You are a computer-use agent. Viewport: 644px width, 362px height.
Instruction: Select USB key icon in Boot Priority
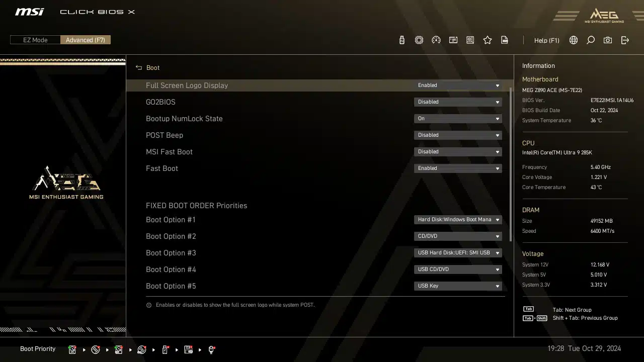[x=165, y=349]
